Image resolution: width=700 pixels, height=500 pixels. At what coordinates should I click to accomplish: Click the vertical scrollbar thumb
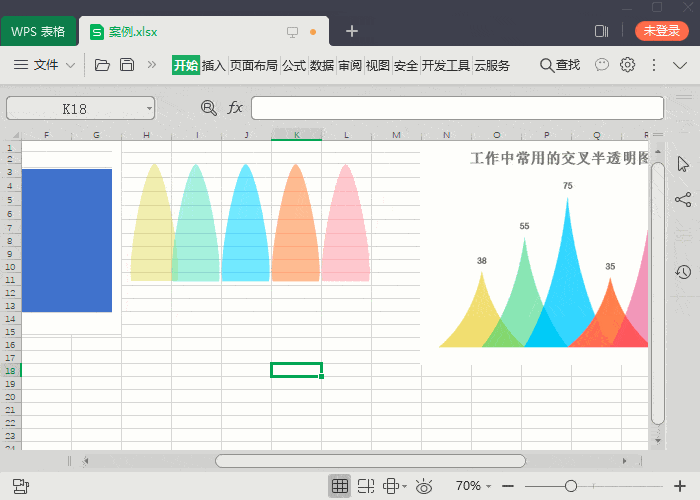(658, 293)
